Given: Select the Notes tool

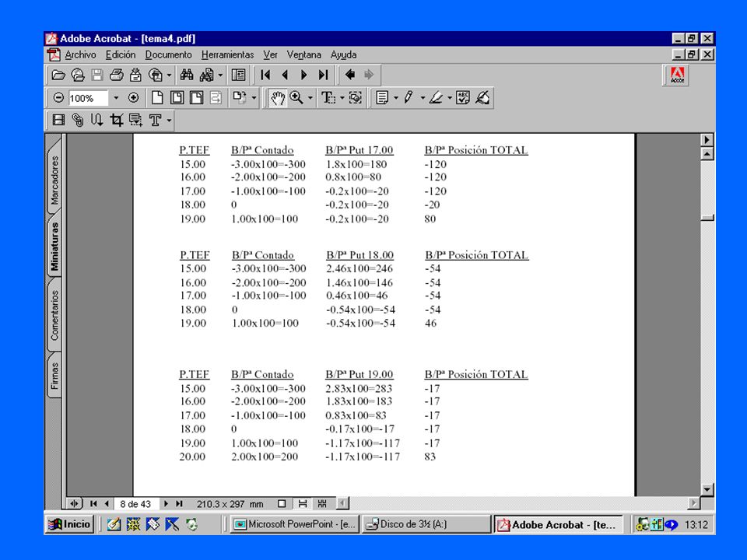Looking at the screenshot, I should pos(381,98).
